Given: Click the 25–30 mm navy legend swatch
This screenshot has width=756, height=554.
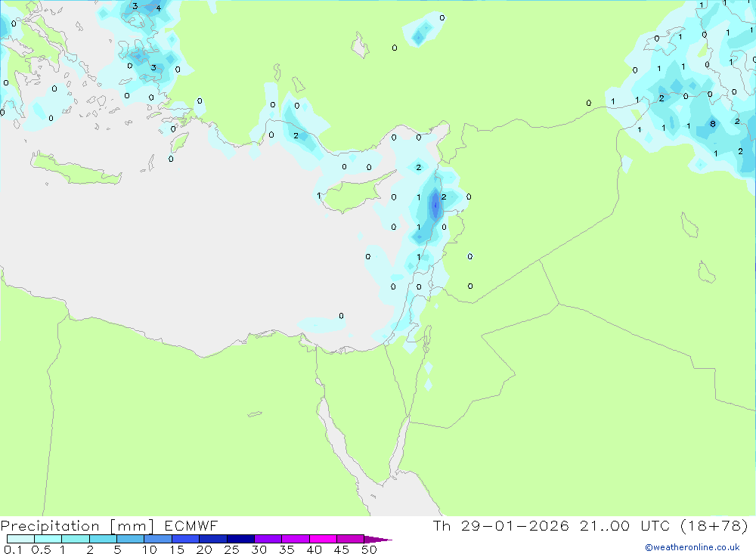Looking at the screenshot, I should click(240, 539).
